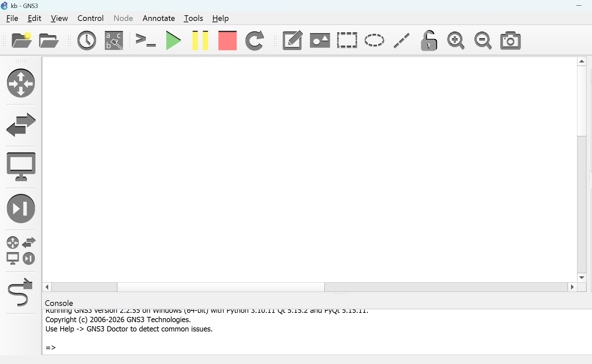Click the New blank project folder icon

tap(21, 41)
